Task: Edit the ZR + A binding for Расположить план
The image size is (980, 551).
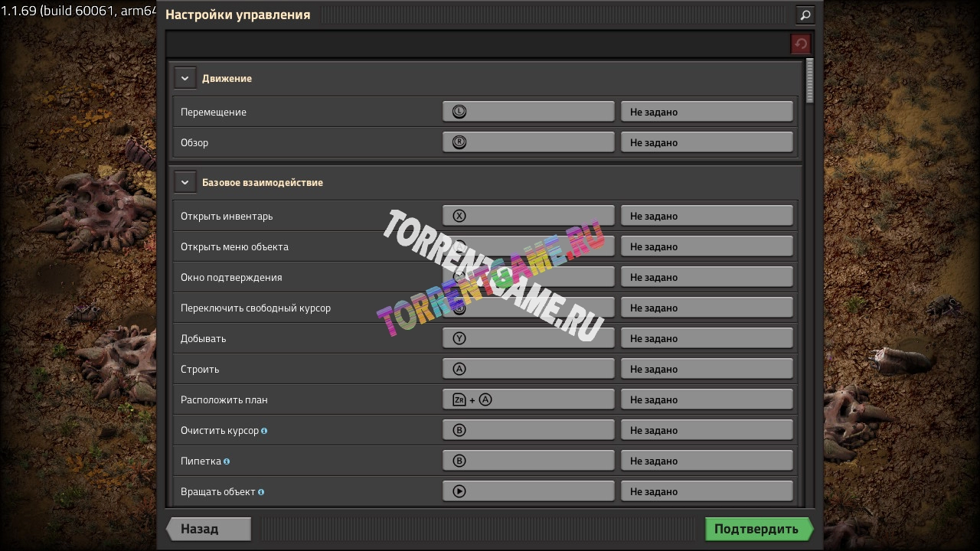Action: coord(528,399)
